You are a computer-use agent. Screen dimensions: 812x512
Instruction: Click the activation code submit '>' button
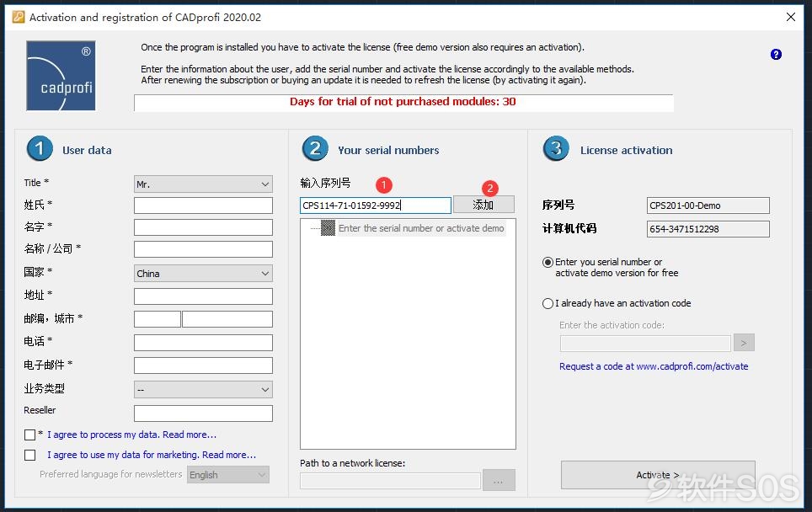(744, 343)
